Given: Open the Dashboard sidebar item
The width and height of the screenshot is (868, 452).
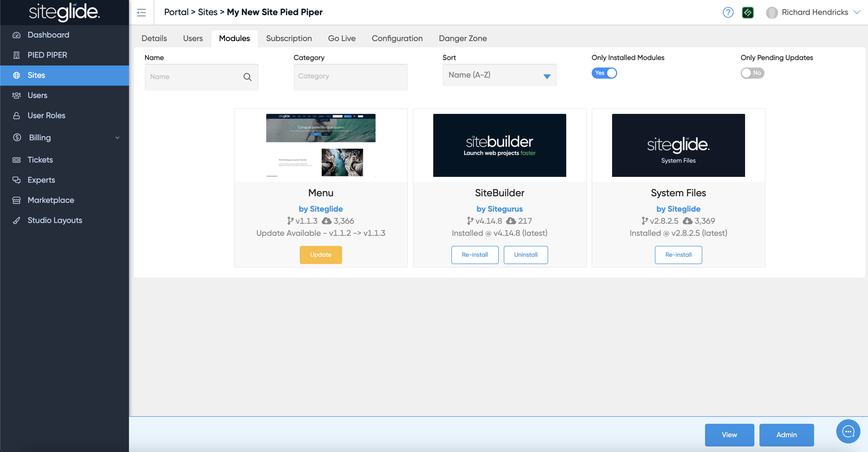Looking at the screenshot, I should coord(48,35).
